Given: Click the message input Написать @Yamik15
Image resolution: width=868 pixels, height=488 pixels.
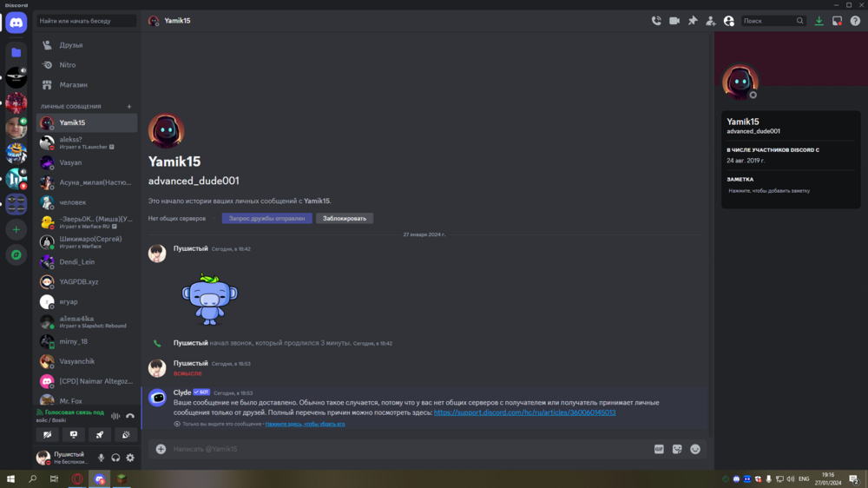Looking at the screenshot, I should pyautogui.click(x=410, y=449).
